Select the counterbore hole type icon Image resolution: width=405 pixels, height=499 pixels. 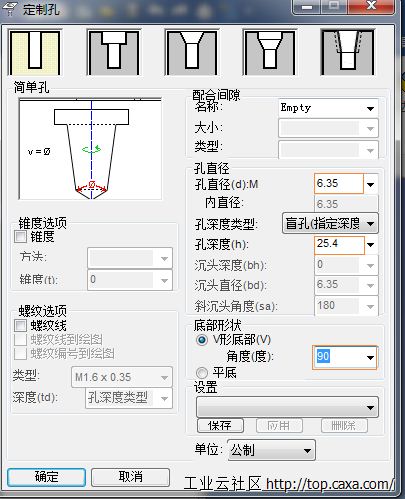coord(114,52)
